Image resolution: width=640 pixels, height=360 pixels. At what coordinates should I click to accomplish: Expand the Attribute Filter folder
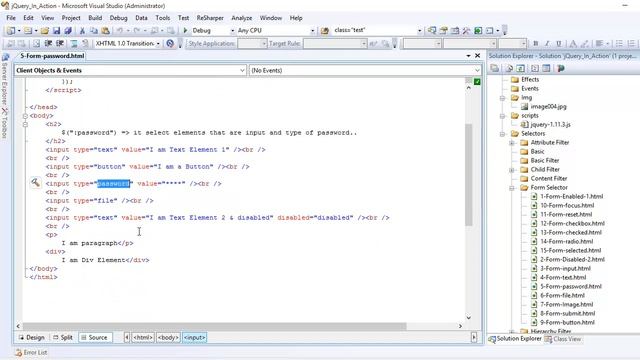pyautogui.click(x=512, y=143)
